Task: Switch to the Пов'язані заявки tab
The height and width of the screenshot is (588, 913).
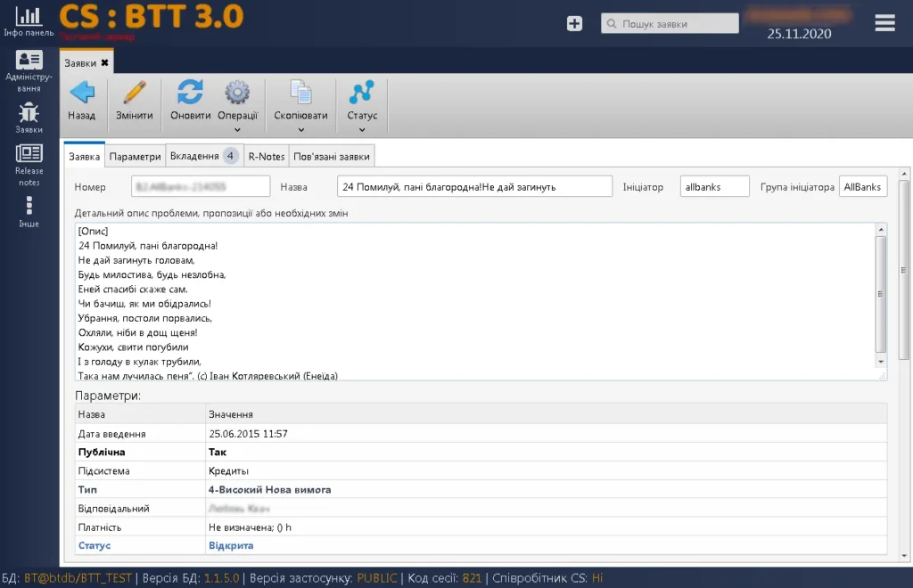Action: tap(332, 156)
